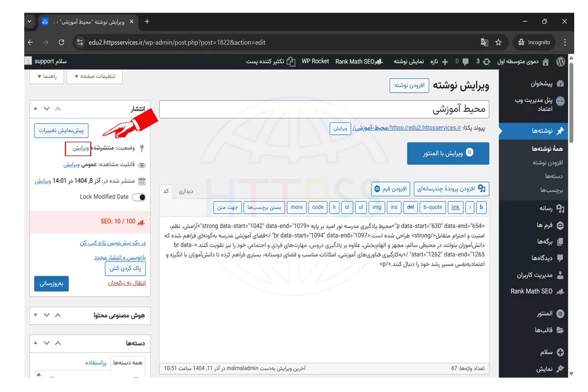
Task: Click the post title field محیط آموزشی
Action: coord(324,109)
